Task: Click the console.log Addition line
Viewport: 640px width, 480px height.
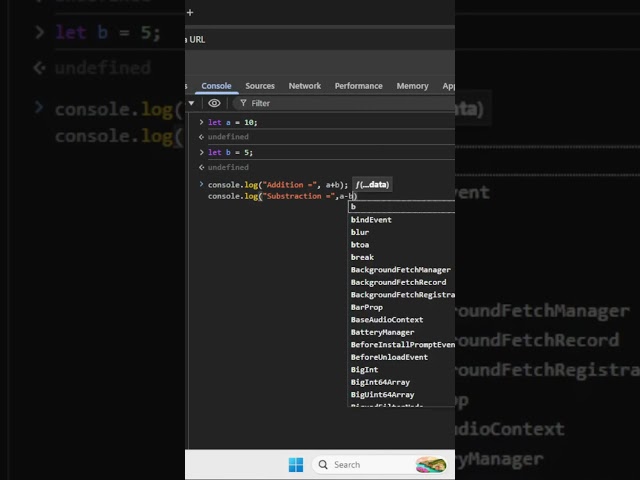Action: click(x=278, y=185)
